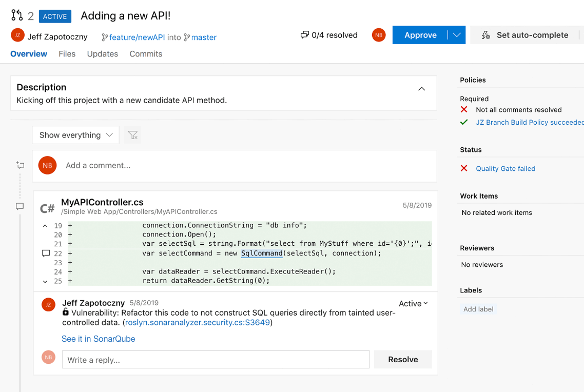Click the Write a reply field

pyautogui.click(x=216, y=359)
